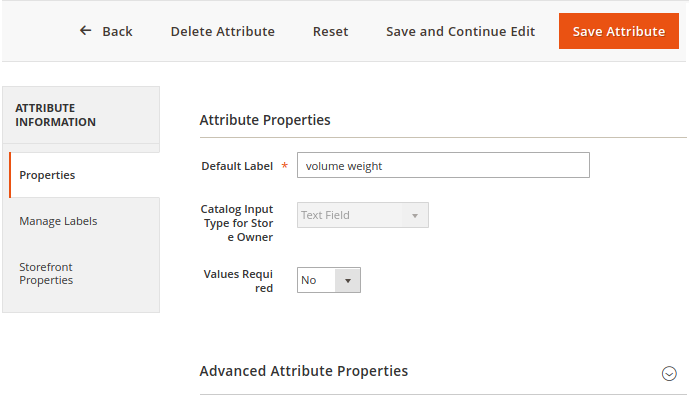Open the Values Required dropdown
This screenshot has height=400, width=689.
pos(328,280)
